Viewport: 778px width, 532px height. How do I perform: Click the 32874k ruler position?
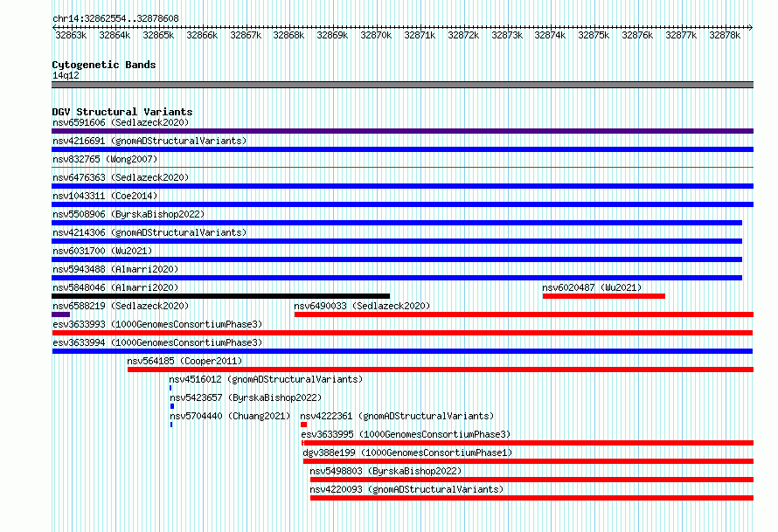coord(550,35)
